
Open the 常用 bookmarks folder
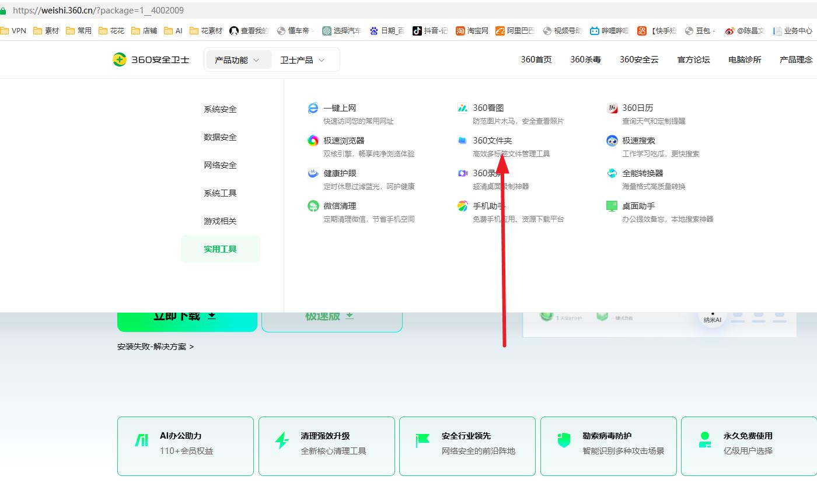[79, 31]
